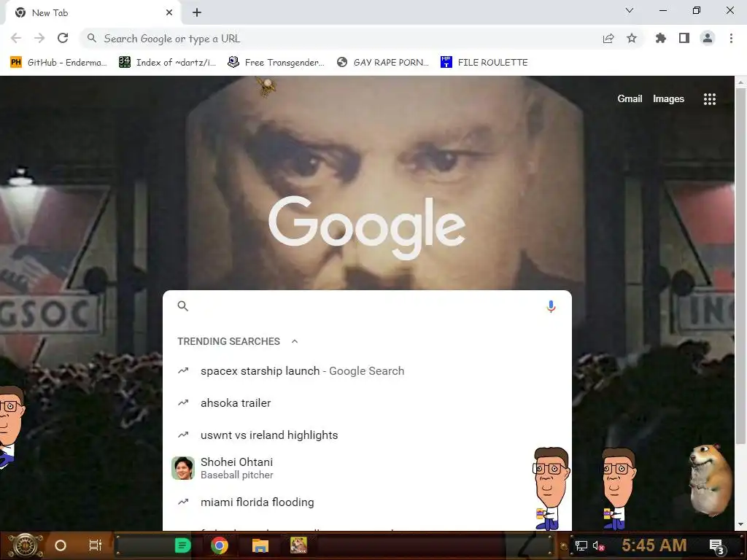Open Chrome's three-dot menu
The image size is (747, 560).
[x=731, y=38]
